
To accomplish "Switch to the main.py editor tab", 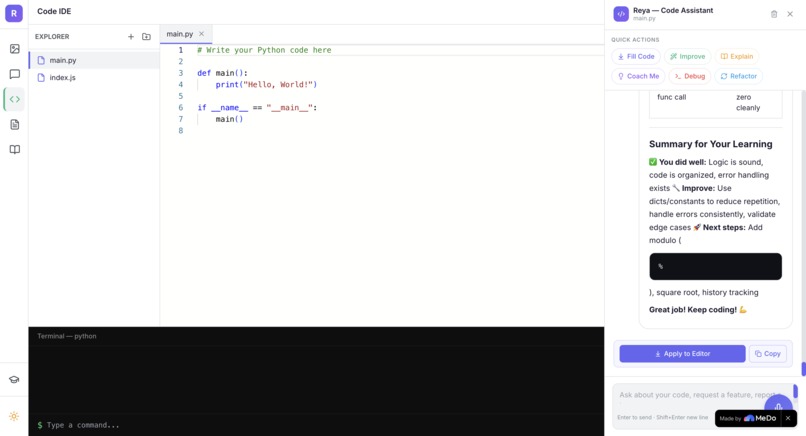I will 179,34.
